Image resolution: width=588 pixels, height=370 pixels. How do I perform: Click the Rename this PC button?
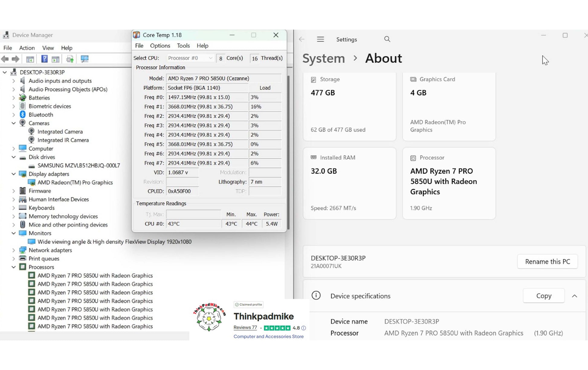click(547, 262)
